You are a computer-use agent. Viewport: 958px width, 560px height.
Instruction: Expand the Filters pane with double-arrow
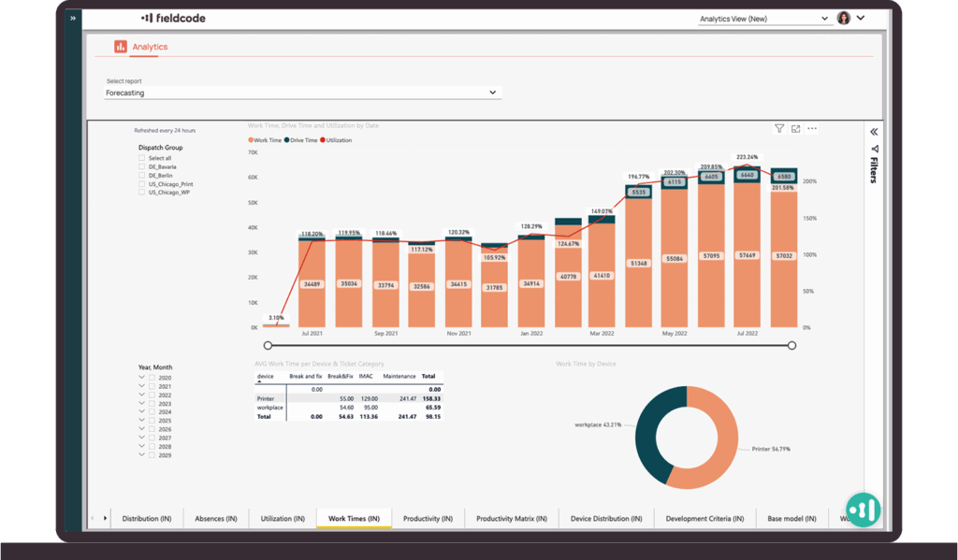pos(874,132)
